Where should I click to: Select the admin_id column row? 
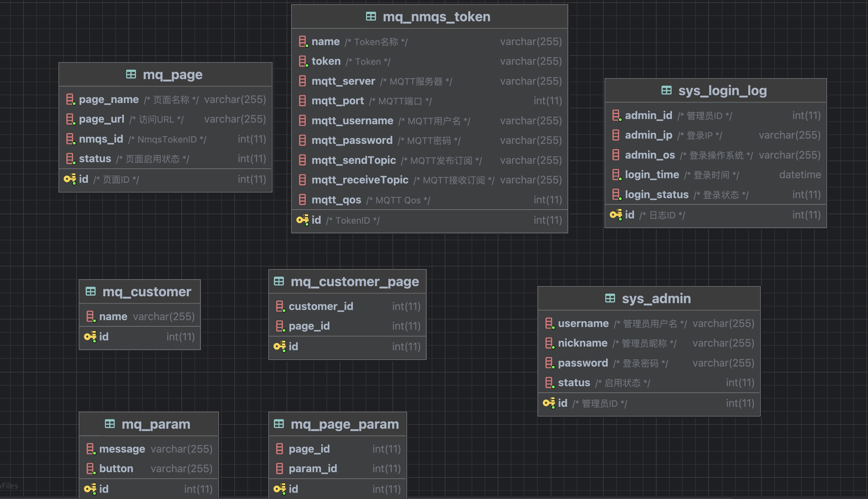click(x=716, y=115)
